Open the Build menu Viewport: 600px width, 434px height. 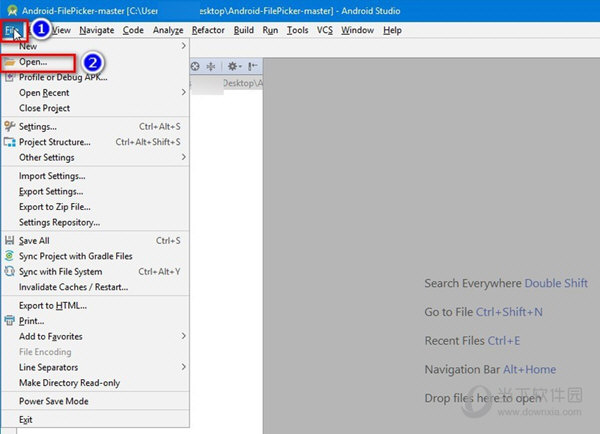(x=244, y=30)
